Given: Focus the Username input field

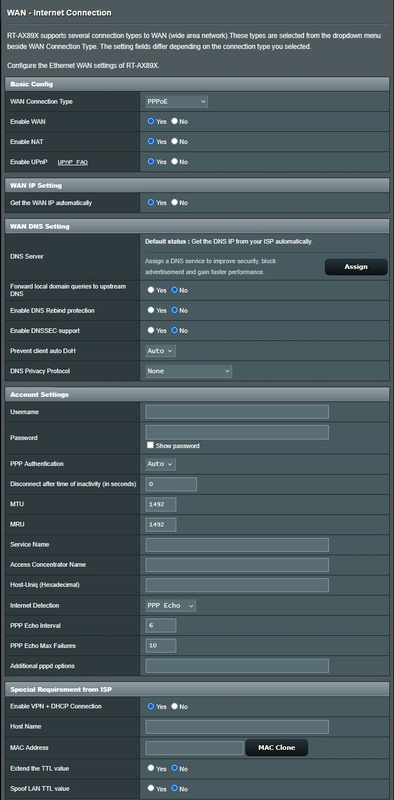Looking at the screenshot, I should click(237, 412).
